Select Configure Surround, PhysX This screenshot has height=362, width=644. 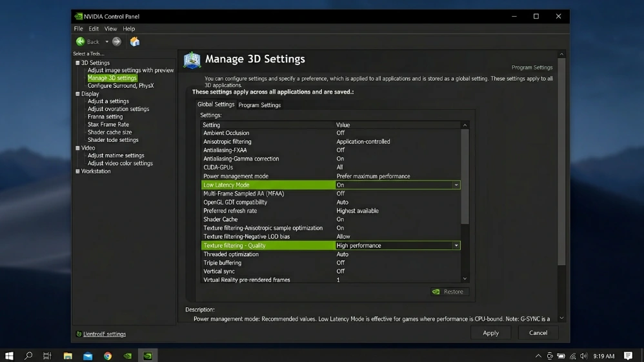pyautogui.click(x=121, y=86)
